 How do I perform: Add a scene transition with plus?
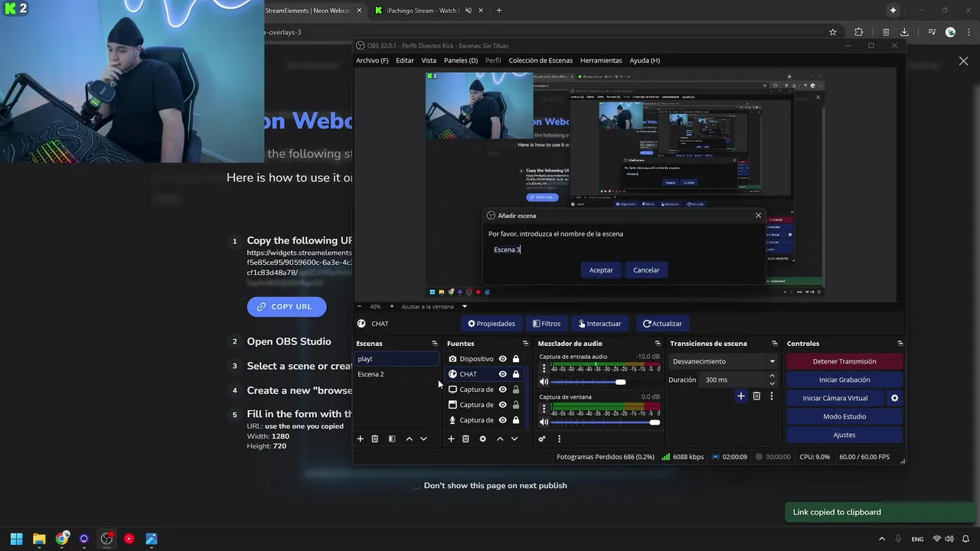point(740,396)
